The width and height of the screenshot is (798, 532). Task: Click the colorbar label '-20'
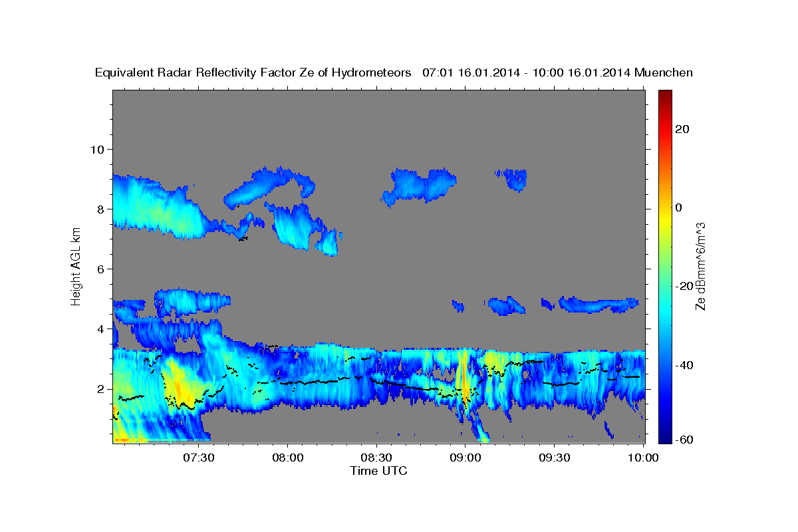684,286
